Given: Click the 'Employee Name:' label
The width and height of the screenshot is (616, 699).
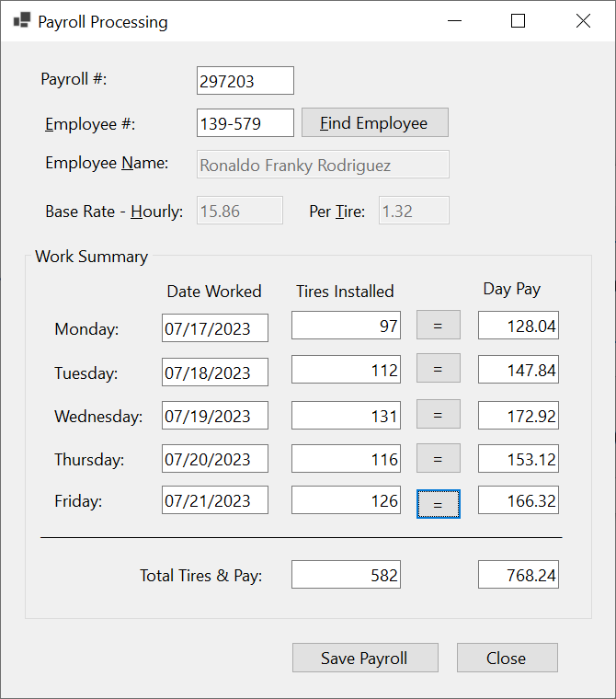Looking at the screenshot, I should coord(107,163).
